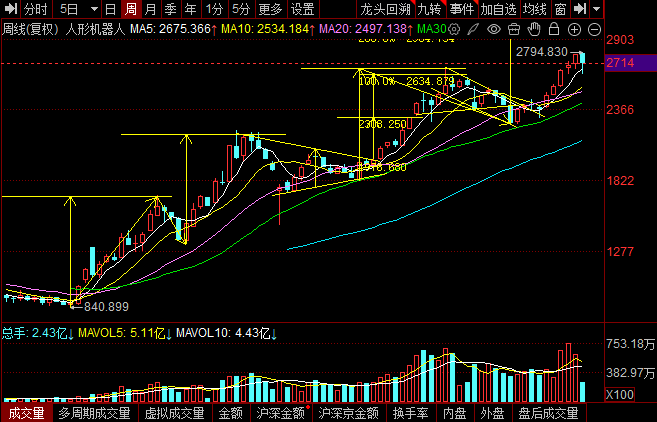Screen dimensions: 657x422
Task: Click the right-side collapse arrow icon
Action: pyautogui.click(x=579, y=8)
